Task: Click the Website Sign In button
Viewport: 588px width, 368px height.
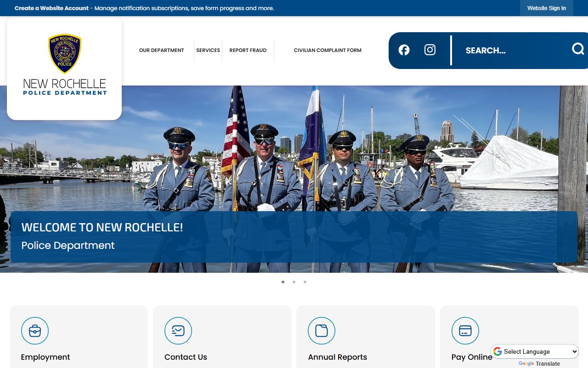Action: [547, 8]
